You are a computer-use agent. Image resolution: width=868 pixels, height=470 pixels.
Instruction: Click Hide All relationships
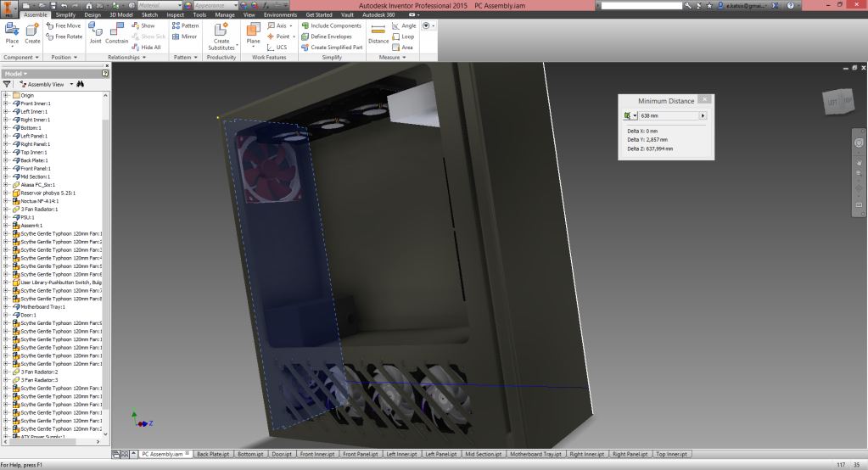click(x=146, y=48)
